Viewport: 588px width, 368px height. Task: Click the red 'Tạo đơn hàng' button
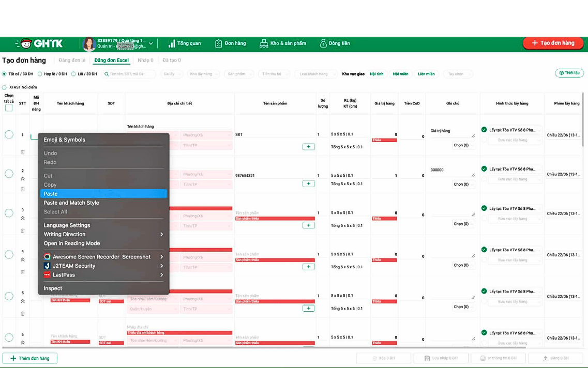pyautogui.click(x=552, y=43)
